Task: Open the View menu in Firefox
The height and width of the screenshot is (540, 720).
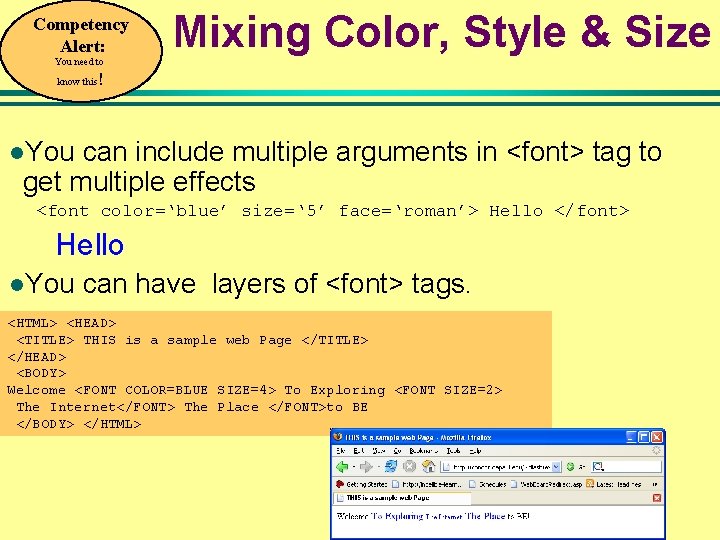Action: tap(378, 451)
